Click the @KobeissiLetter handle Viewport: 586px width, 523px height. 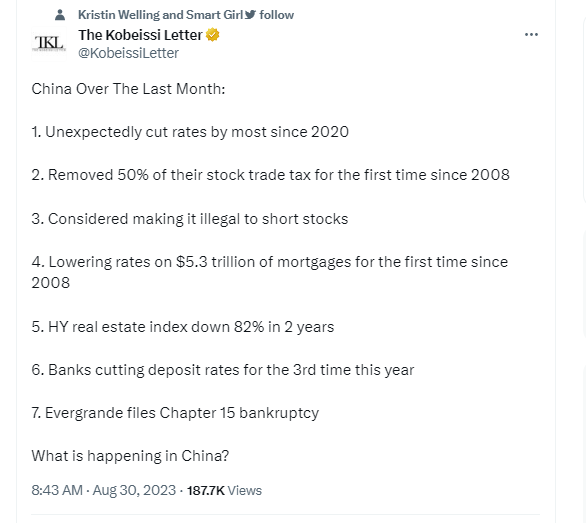click(x=128, y=53)
